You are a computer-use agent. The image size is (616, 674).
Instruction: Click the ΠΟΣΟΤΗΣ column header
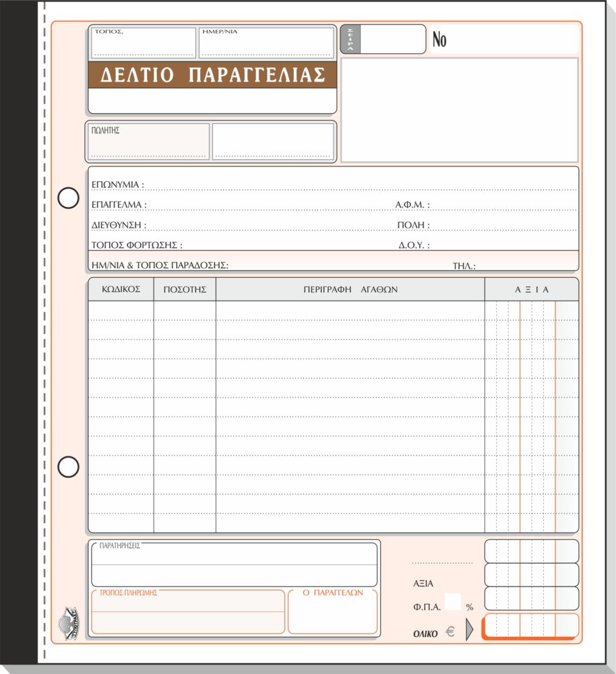185,289
